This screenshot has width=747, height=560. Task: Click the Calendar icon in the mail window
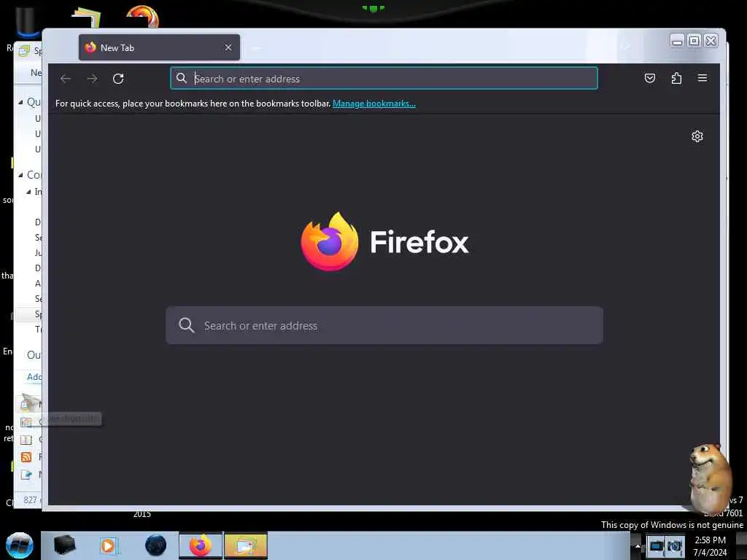[26, 422]
